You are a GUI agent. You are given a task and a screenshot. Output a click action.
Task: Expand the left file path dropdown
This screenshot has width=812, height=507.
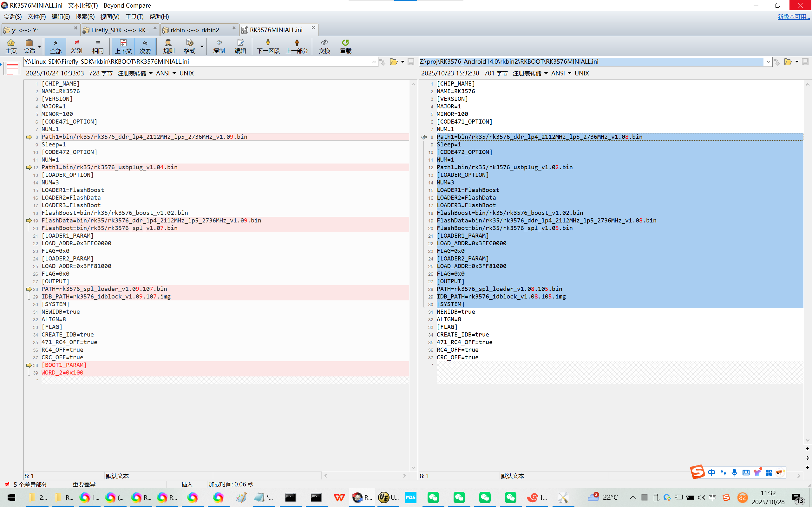click(x=374, y=62)
